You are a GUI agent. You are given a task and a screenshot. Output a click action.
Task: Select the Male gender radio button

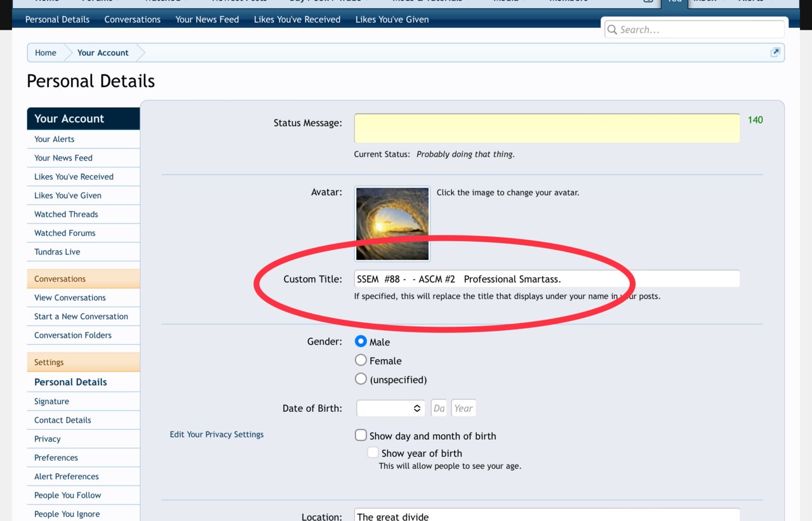pyautogui.click(x=361, y=341)
